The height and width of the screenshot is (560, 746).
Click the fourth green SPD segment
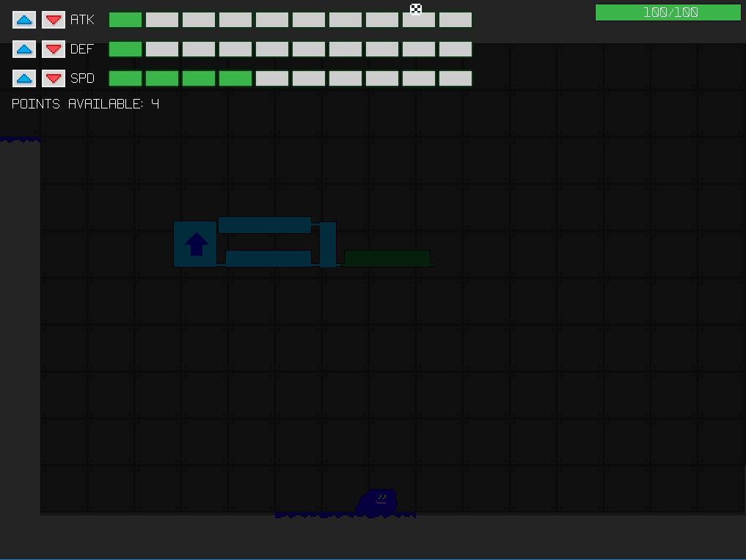(235, 78)
